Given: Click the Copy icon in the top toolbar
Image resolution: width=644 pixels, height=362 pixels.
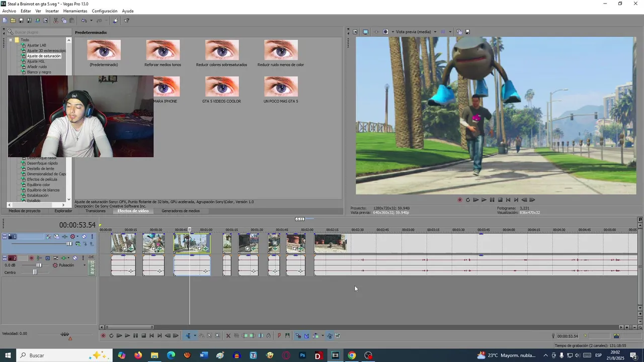Looking at the screenshot, I should click(x=64, y=21).
